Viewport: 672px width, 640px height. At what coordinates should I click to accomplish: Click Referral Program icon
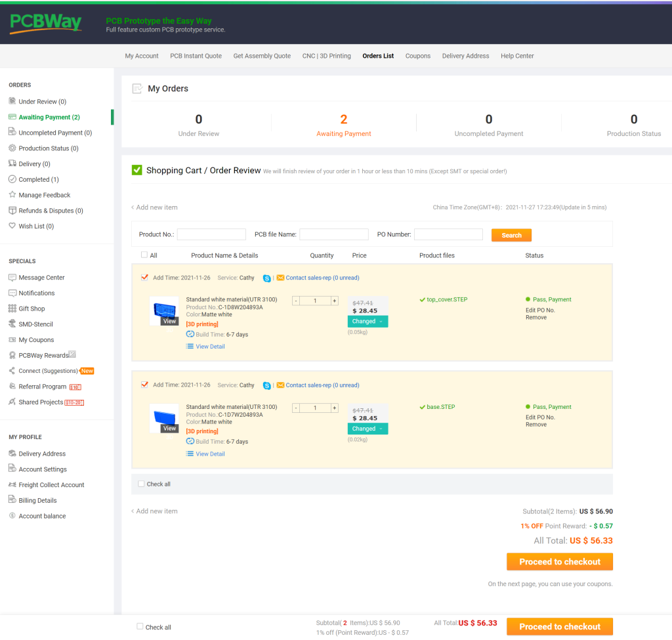12,386
